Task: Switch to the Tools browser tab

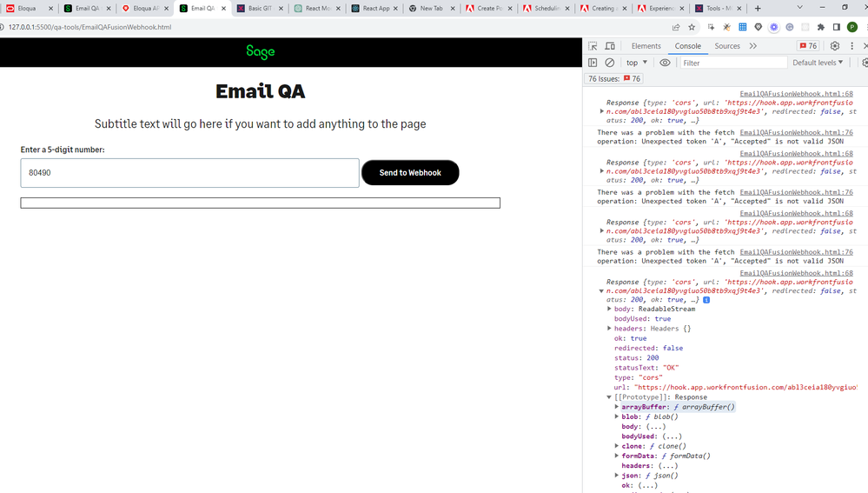Action: point(719,9)
